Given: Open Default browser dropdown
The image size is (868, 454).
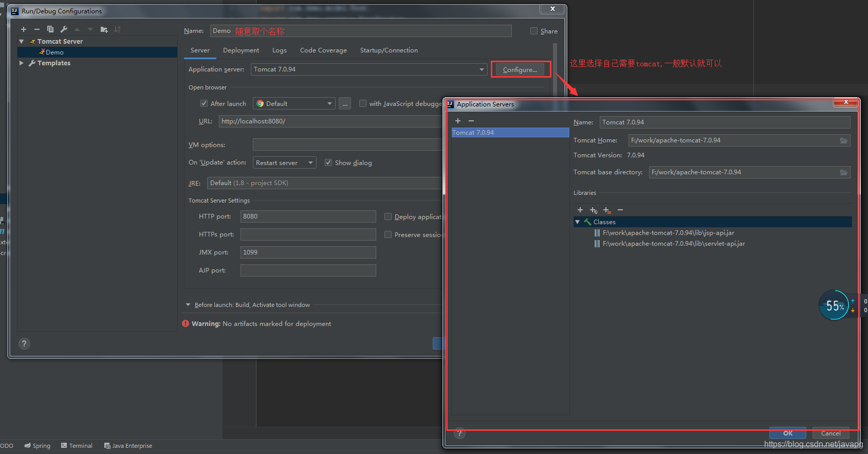Looking at the screenshot, I should tap(294, 103).
